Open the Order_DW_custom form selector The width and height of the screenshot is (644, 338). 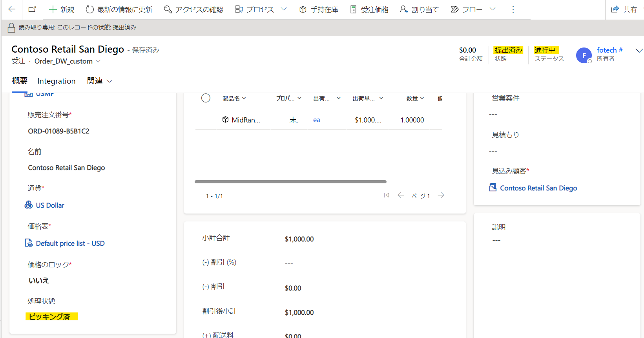click(68, 61)
